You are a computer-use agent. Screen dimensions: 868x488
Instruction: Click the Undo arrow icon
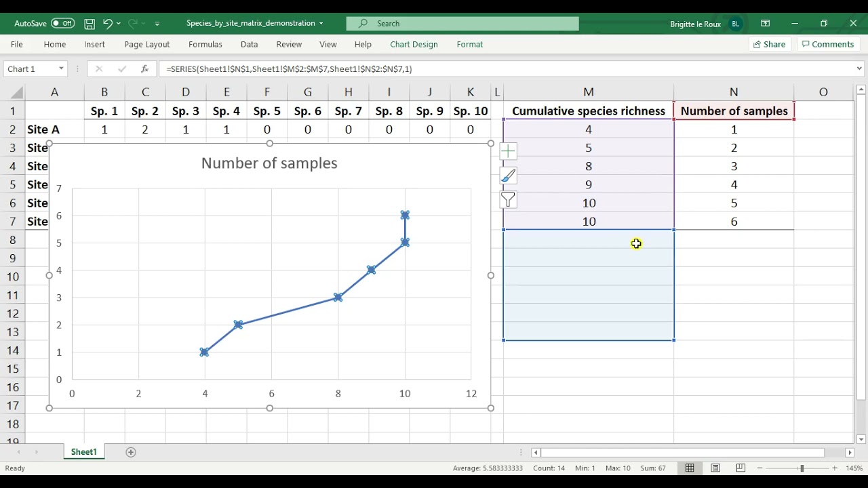pos(107,23)
